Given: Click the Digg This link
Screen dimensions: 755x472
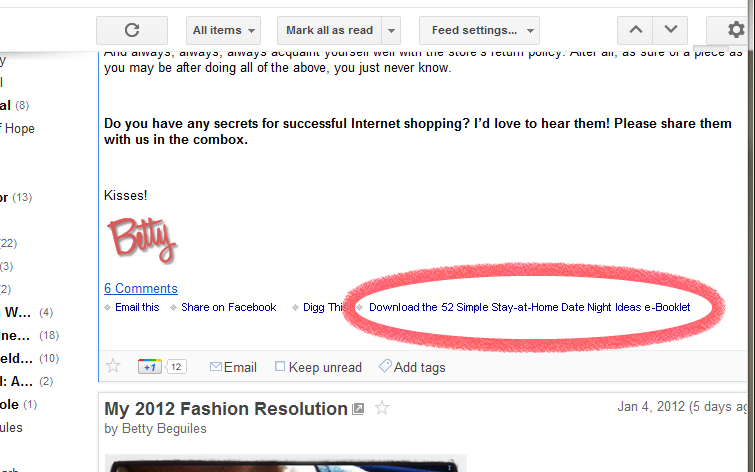Looking at the screenshot, I should [x=325, y=307].
